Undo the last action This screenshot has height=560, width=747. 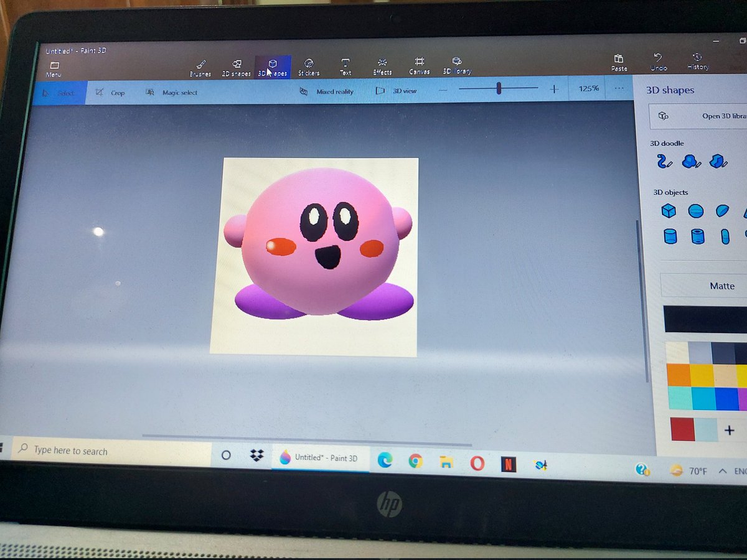click(x=659, y=62)
